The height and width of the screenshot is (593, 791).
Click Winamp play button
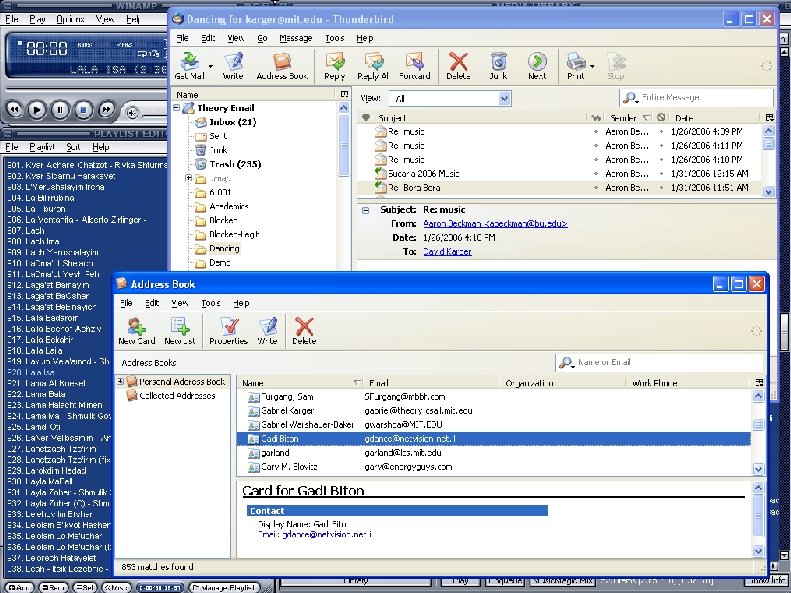[x=37, y=109]
